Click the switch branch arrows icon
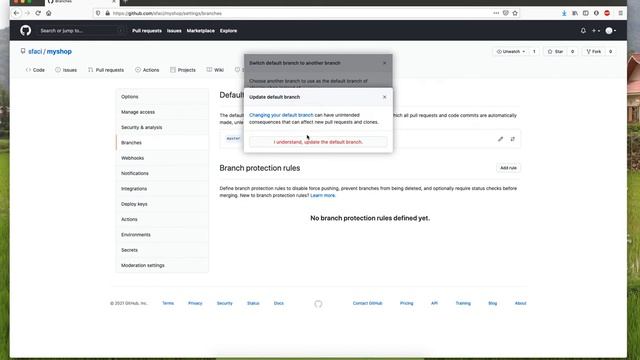640x360 pixels. [x=513, y=139]
